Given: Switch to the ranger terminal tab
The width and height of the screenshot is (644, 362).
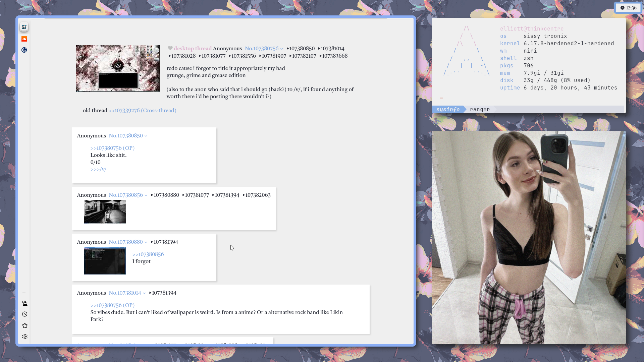Looking at the screenshot, I should [x=480, y=109].
